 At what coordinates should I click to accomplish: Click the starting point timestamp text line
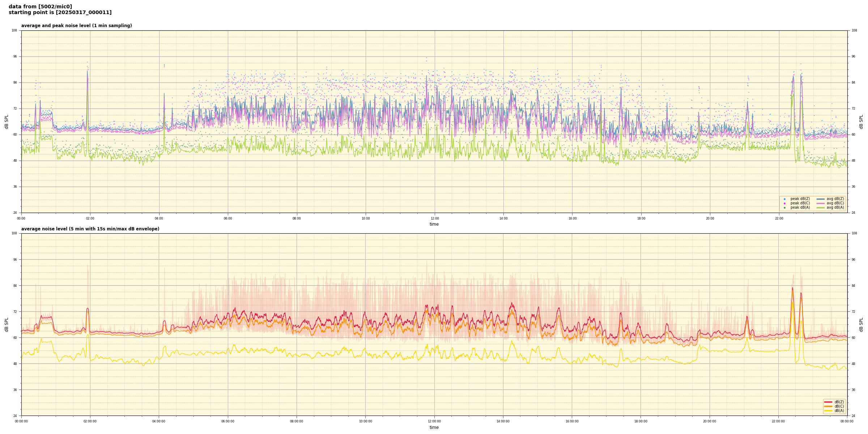point(60,12)
